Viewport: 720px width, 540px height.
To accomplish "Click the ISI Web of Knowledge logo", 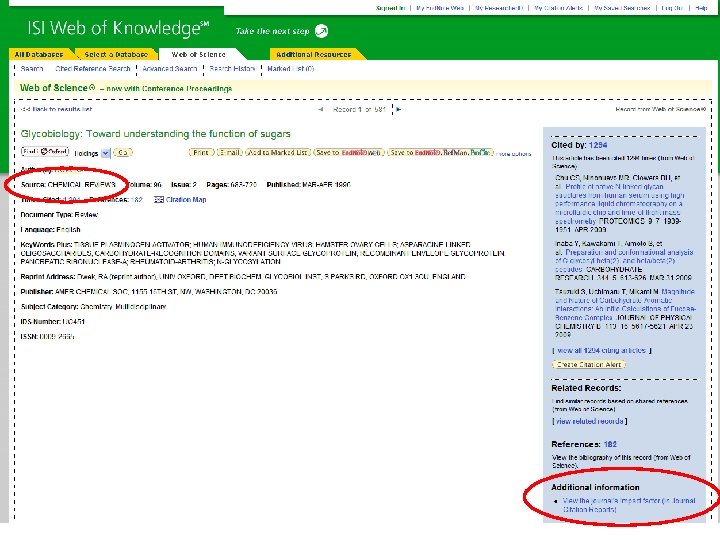I will [118, 28].
